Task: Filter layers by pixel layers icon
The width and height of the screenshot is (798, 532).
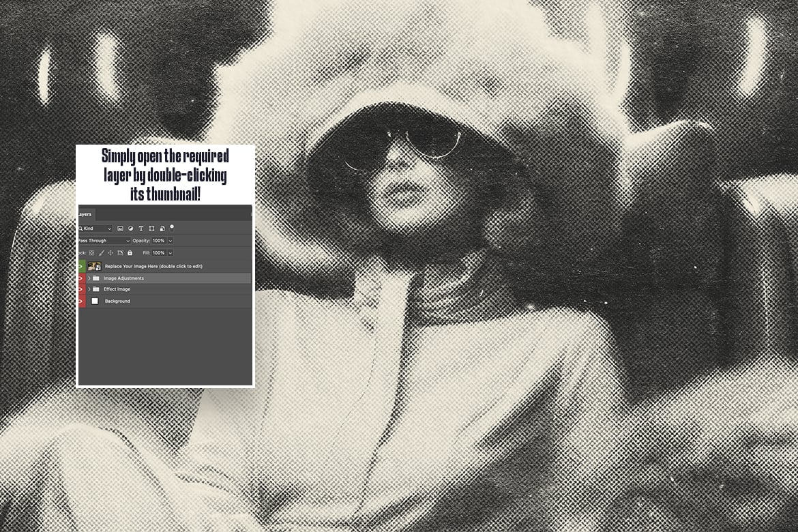Action: pyautogui.click(x=120, y=228)
